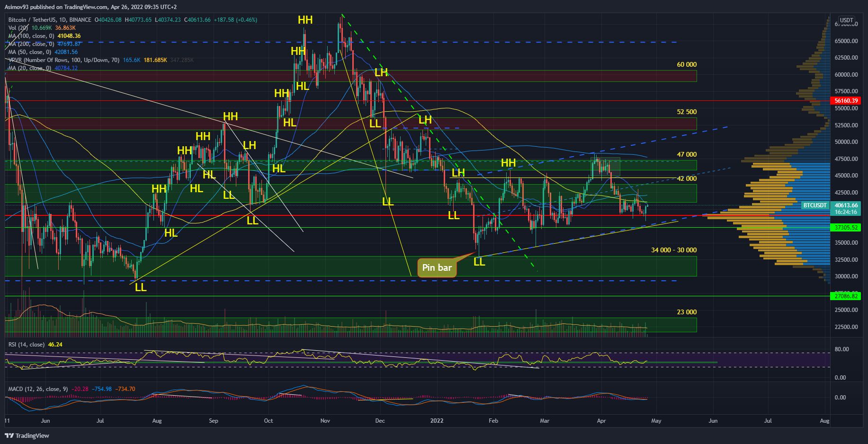Viewport: 868px width, 444px height.
Task: Select the 60 000 zone text label
Action: tap(686, 64)
